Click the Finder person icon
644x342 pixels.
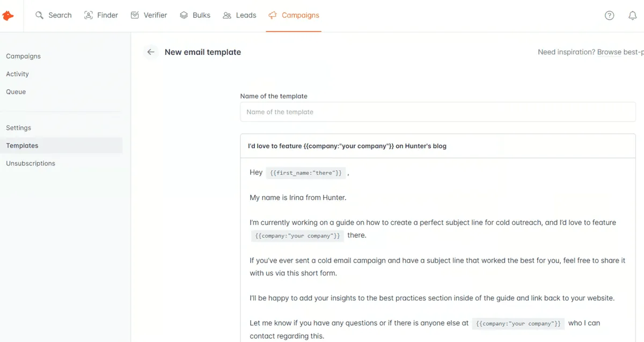(89, 16)
